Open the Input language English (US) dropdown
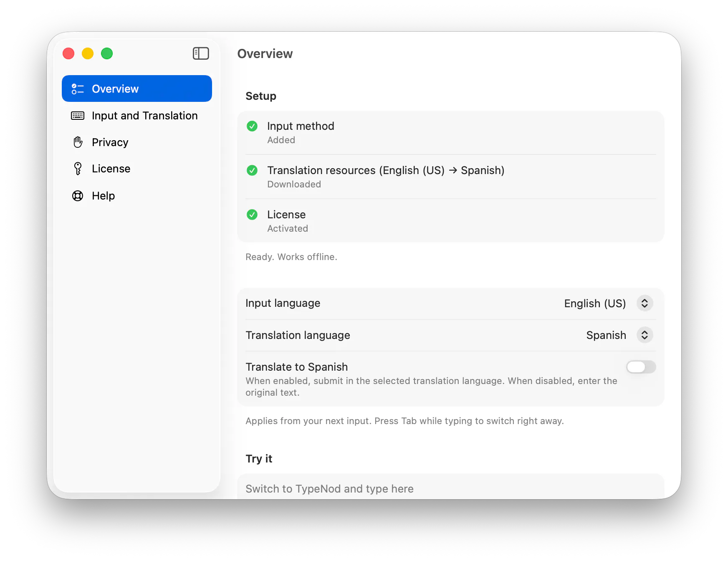The height and width of the screenshot is (561, 728). [645, 303]
